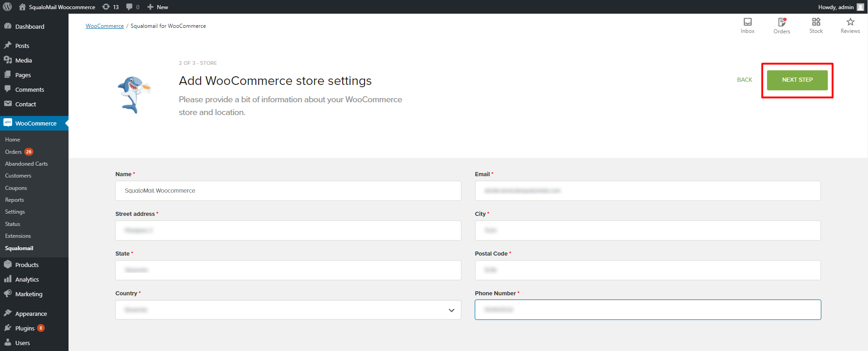Click the BACK link
868x351 pixels.
(x=744, y=80)
